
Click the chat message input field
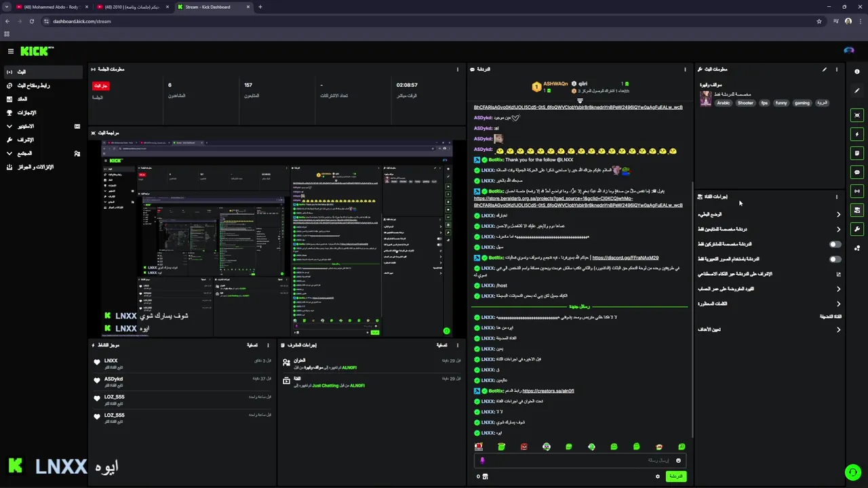[x=580, y=460]
